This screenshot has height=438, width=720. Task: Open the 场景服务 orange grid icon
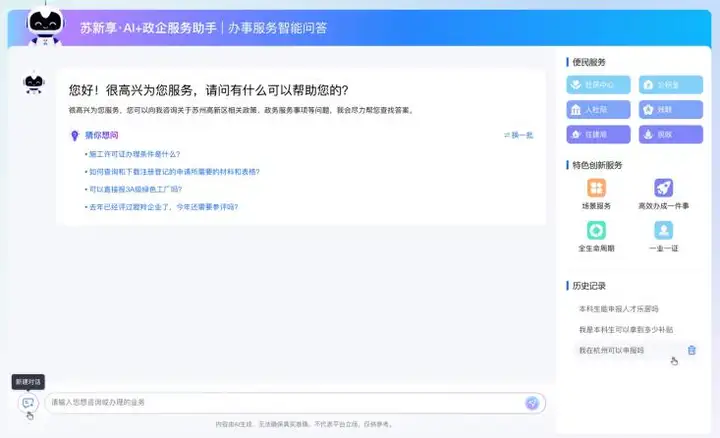pos(596,188)
